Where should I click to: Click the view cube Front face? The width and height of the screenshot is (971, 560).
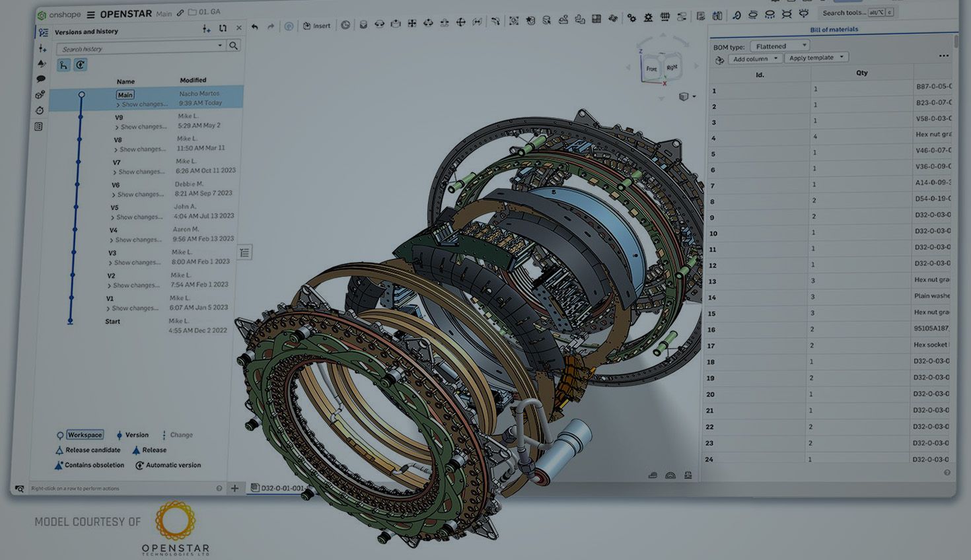tap(651, 68)
